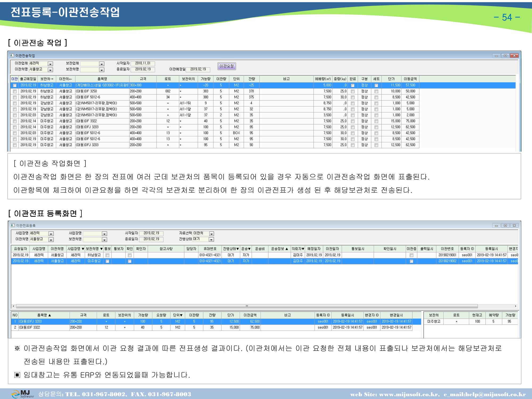
Task: Toggle 완료 checkbox for (대동)DF 3250 row
Action: point(353,91)
